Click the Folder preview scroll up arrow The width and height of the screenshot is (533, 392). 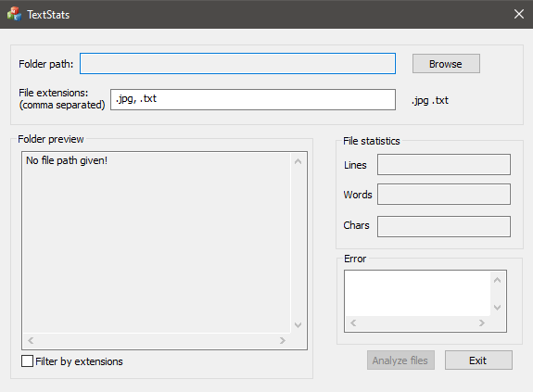click(x=298, y=161)
